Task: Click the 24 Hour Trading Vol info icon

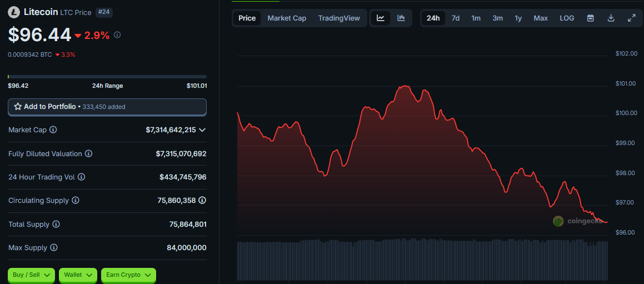Action: 81,177
